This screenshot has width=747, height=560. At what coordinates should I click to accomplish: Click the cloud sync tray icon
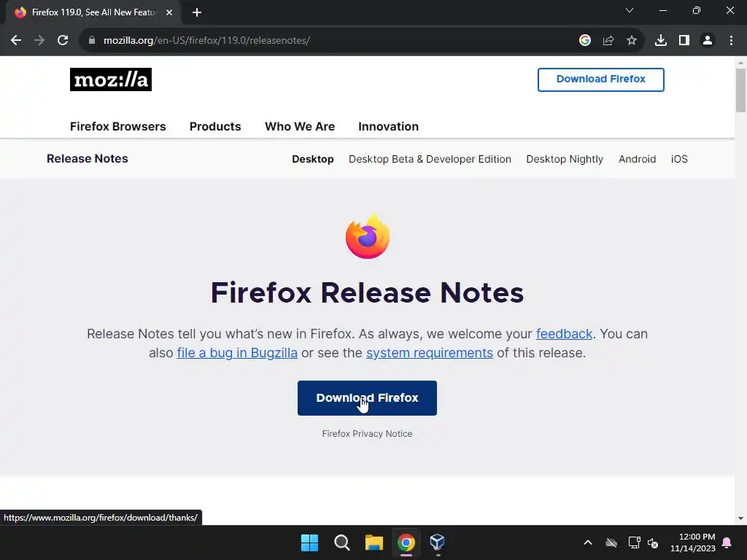(x=611, y=542)
